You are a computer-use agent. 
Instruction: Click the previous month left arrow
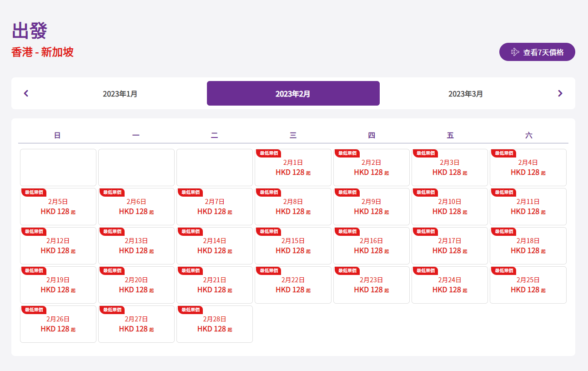pyautogui.click(x=26, y=93)
